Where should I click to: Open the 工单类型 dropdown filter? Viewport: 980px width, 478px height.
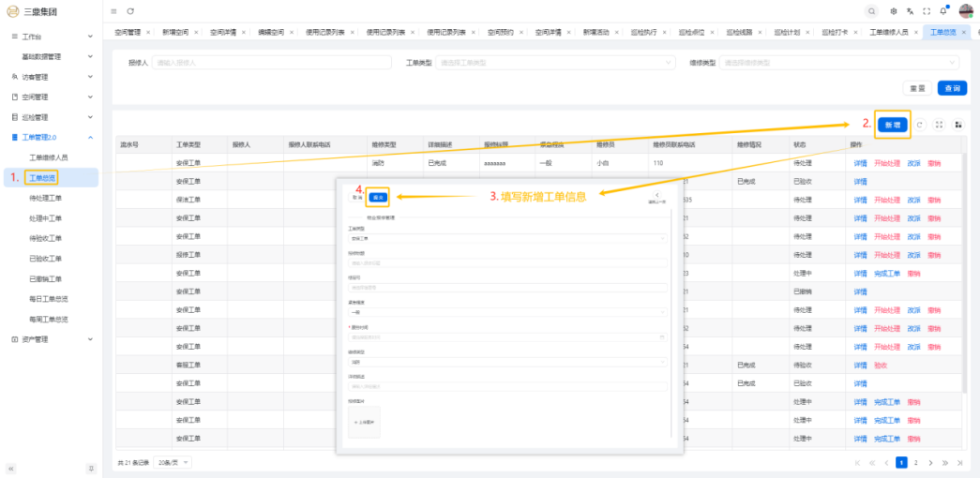pyautogui.click(x=555, y=63)
